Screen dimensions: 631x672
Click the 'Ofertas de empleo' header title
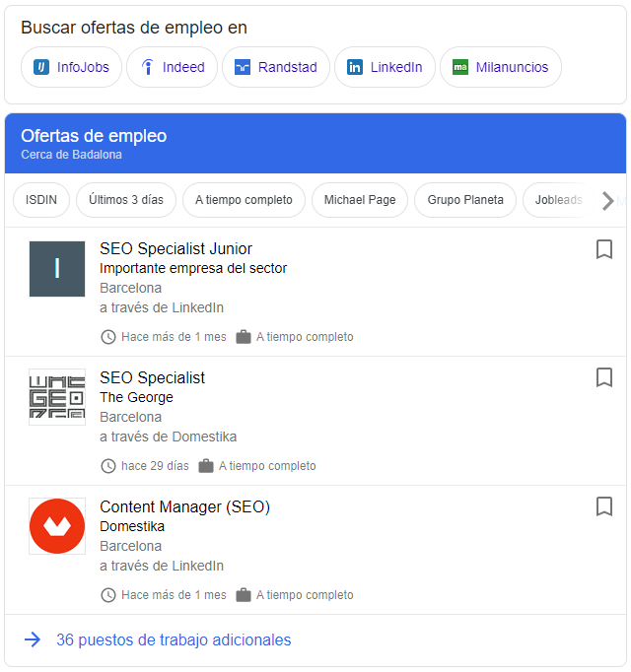coord(94,136)
